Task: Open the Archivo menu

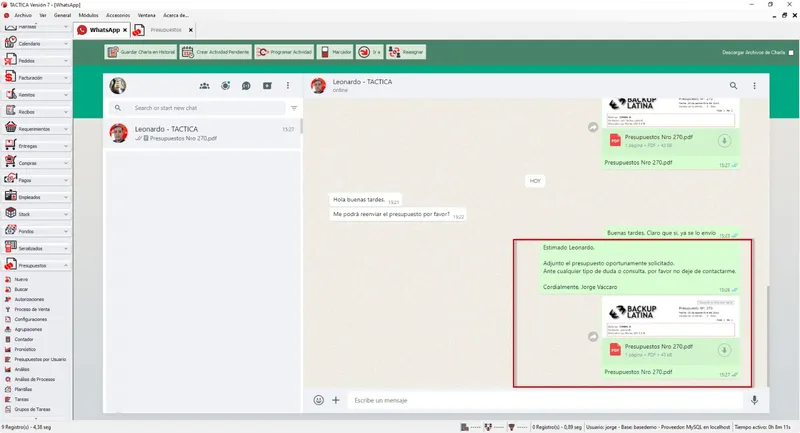Action: click(x=23, y=15)
